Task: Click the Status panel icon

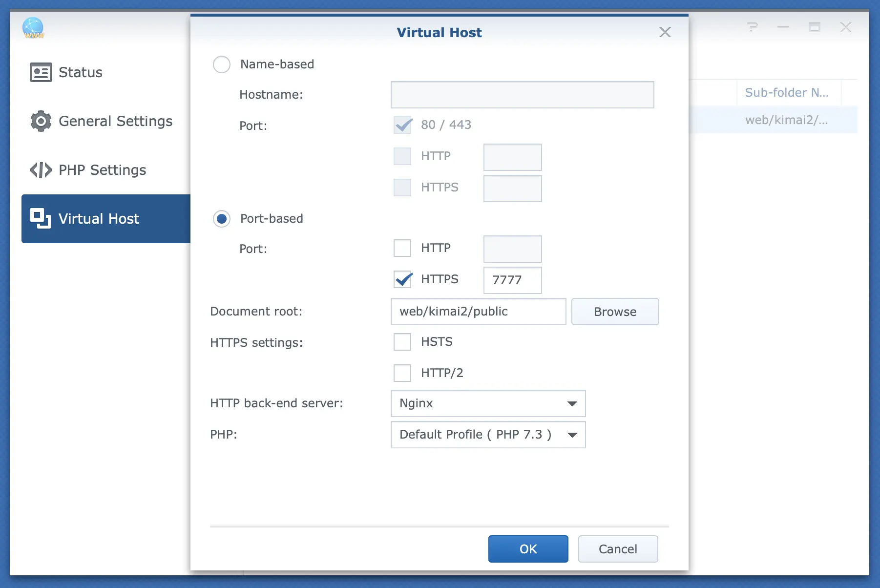Action: coord(41,72)
